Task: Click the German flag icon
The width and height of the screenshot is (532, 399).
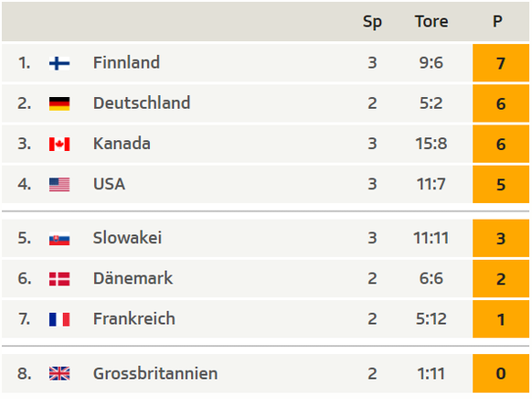Action: pyautogui.click(x=59, y=103)
